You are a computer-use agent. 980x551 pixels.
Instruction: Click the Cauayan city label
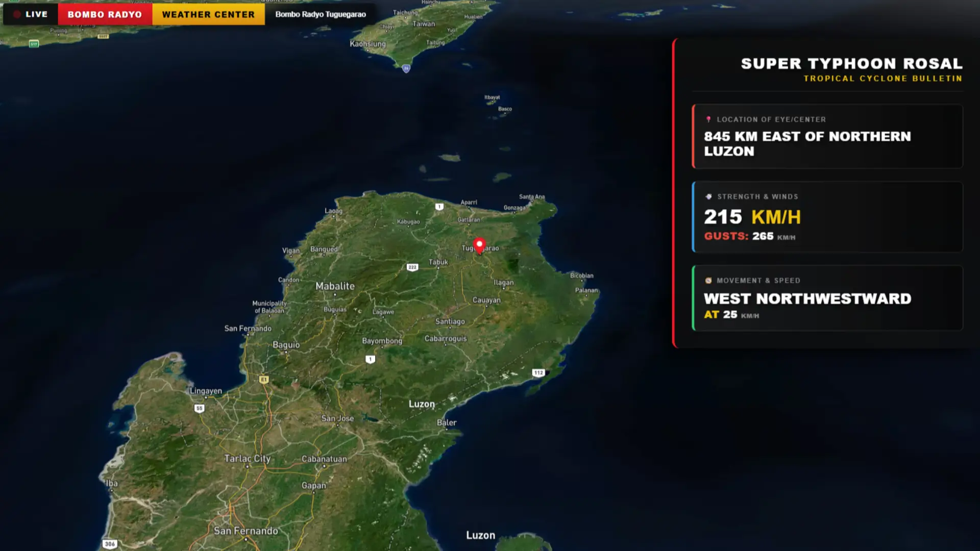tap(486, 300)
